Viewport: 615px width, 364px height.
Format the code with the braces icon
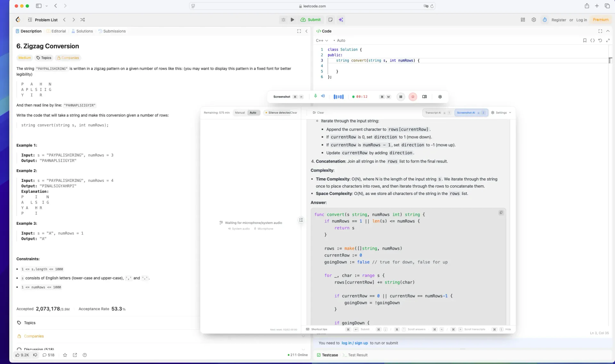click(x=592, y=40)
